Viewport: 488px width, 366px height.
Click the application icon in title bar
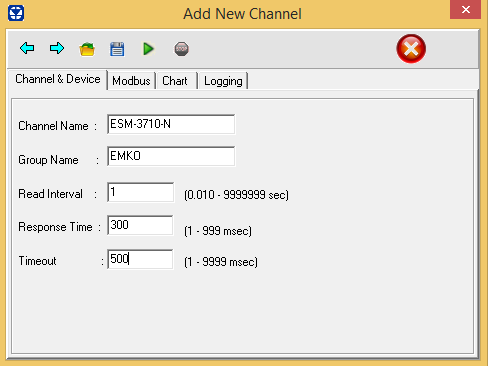coord(16,13)
